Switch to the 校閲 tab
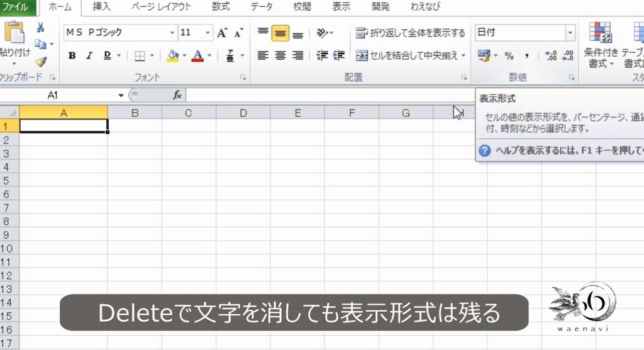The width and height of the screenshot is (644, 350). [302, 7]
